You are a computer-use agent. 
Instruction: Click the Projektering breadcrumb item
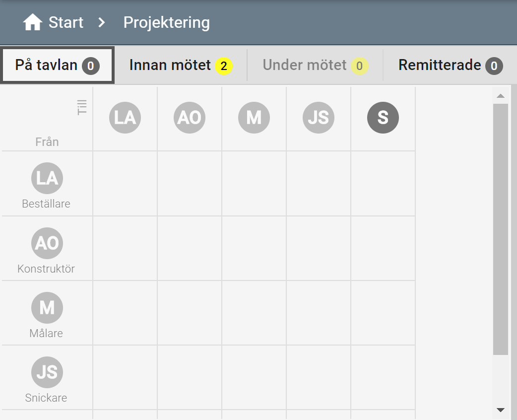click(166, 22)
